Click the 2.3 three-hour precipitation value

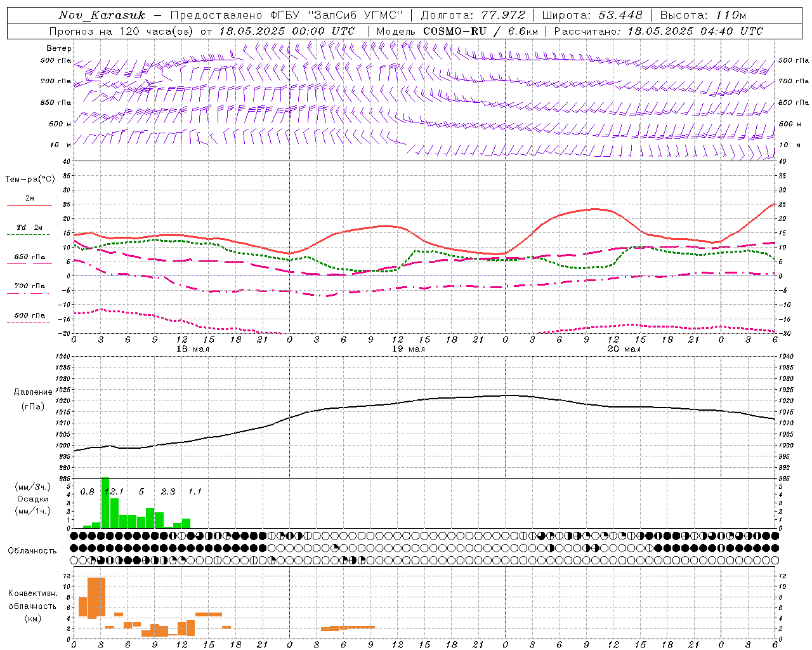[168, 492]
